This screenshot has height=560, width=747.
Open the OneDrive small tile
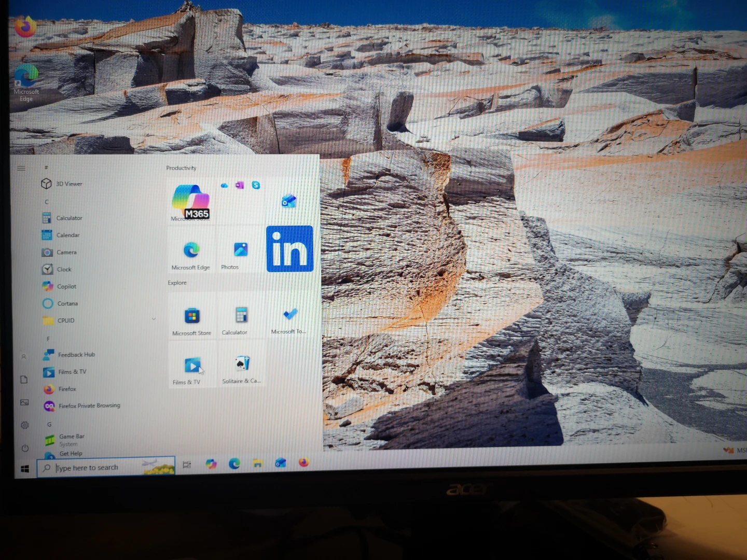(224, 185)
